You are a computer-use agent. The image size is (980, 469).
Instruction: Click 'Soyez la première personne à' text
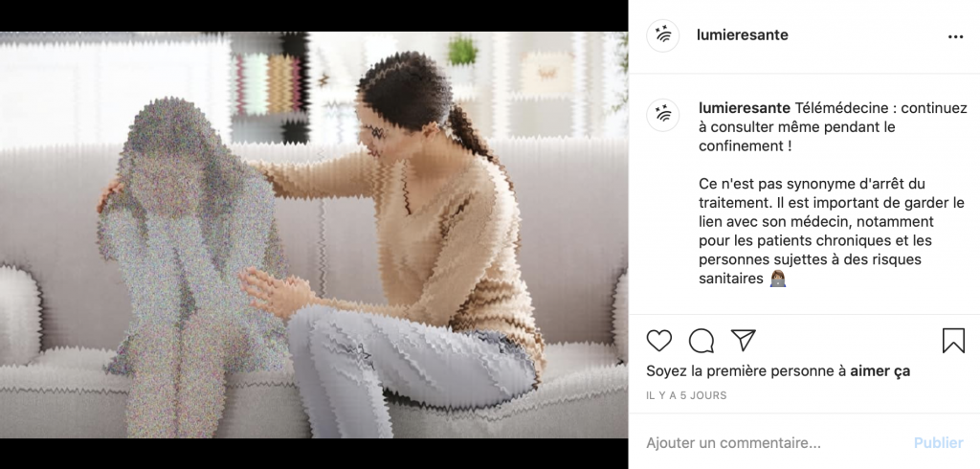(x=746, y=370)
